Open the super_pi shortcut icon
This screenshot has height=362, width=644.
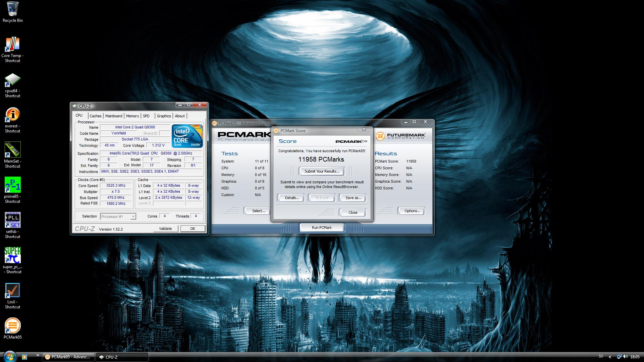(12, 260)
